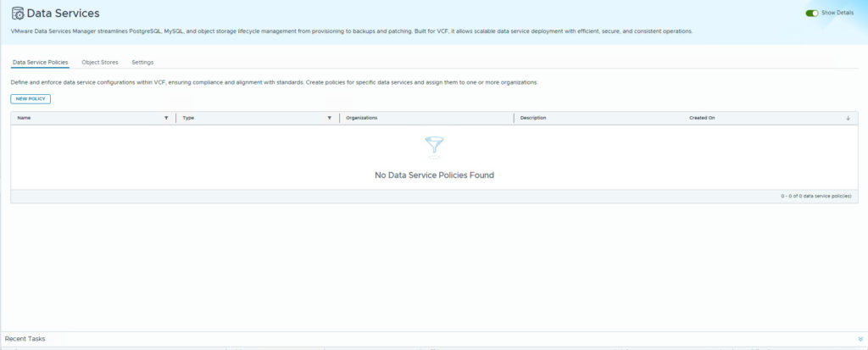Image resolution: width=868 pixels, height=350 pixels.
Task: Click the Description column header
Action: point(533,118)
